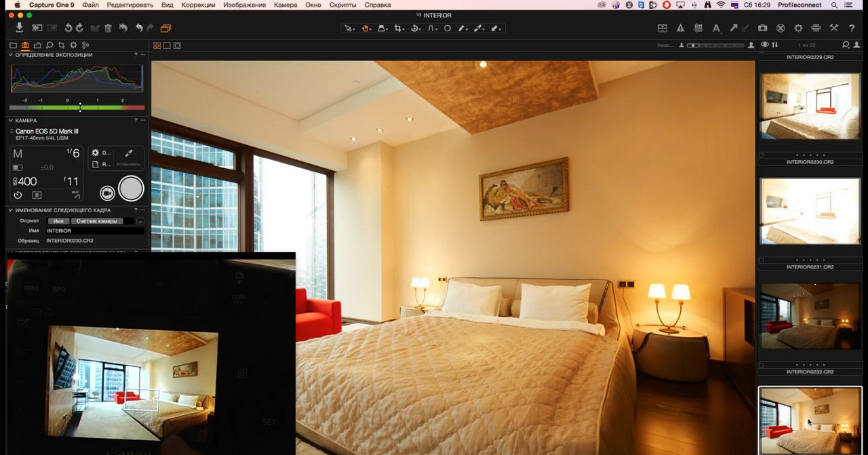Image resolution: width=868 pixels, height=455 pixels.
Task: Toggle the eye icon above the browser
Action: (764, 45)
